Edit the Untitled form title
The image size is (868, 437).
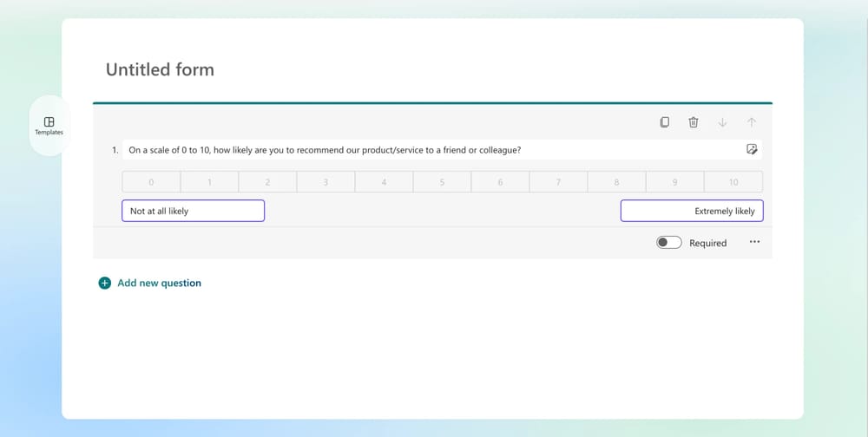pos(160,69)
